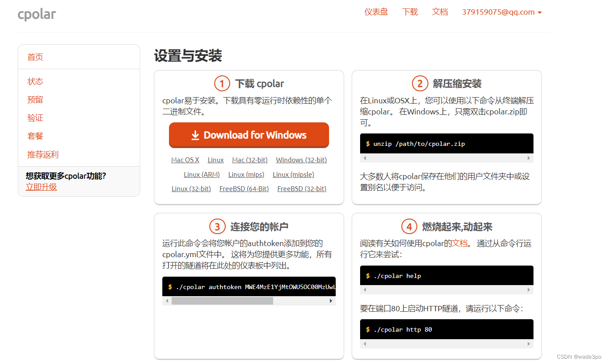Click the Linux (32-bit) download link

point(191,189)
